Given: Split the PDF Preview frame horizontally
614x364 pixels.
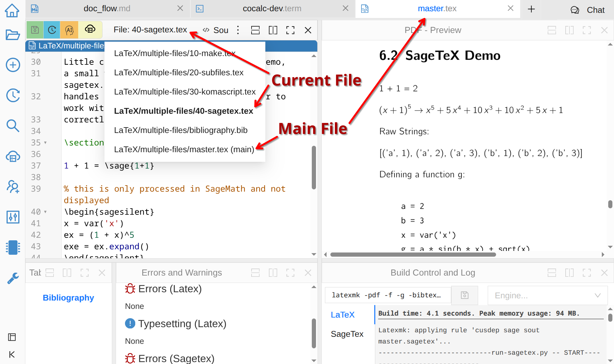Looking at the screenshot, I should pos(552,30).
